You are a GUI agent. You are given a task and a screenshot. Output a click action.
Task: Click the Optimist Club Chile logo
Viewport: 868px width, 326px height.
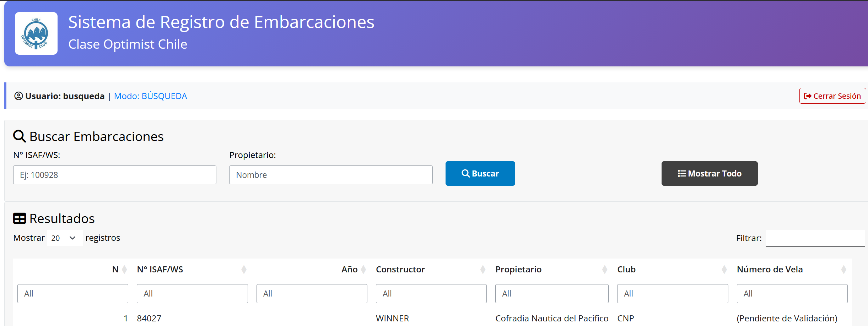pyautogui.click(x=36, y=33)
